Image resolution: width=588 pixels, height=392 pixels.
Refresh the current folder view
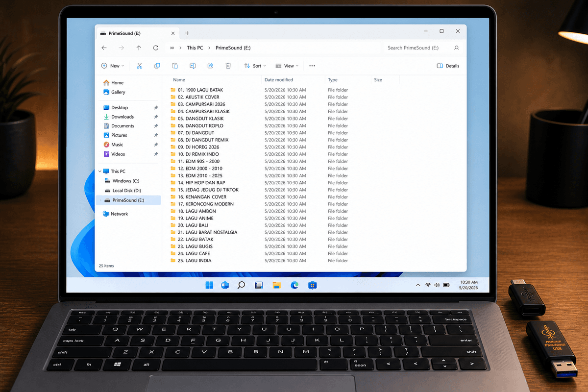(156, 48)
